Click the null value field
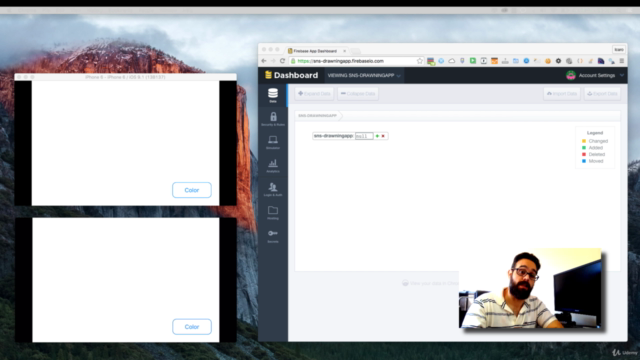Image resolution: width=640 pixels, height=360 pixels. [364, 136]
